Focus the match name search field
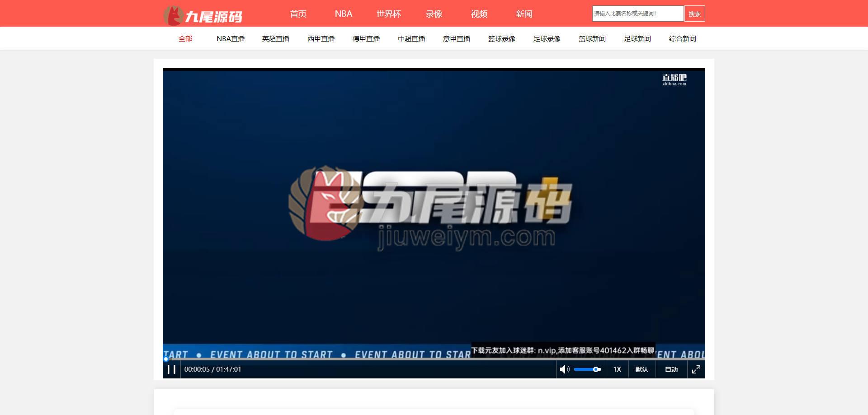Screen dimensions: 868x415 [x=638, y=14]
